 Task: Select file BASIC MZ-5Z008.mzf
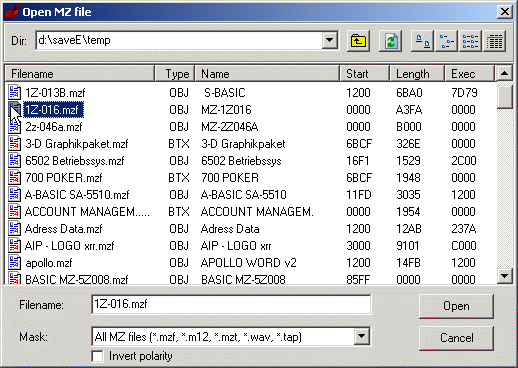pyautogui.click(x=76, y=279)
